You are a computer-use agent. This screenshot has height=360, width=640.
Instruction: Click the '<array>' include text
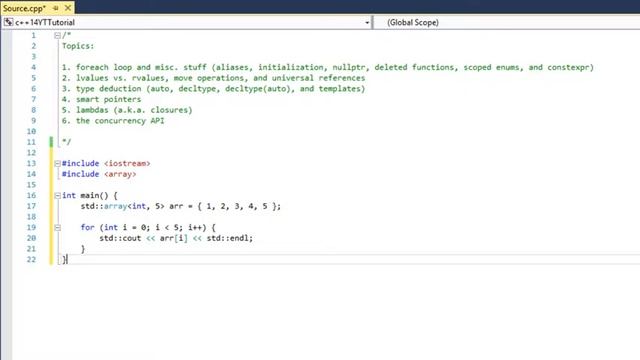(120, 174)
